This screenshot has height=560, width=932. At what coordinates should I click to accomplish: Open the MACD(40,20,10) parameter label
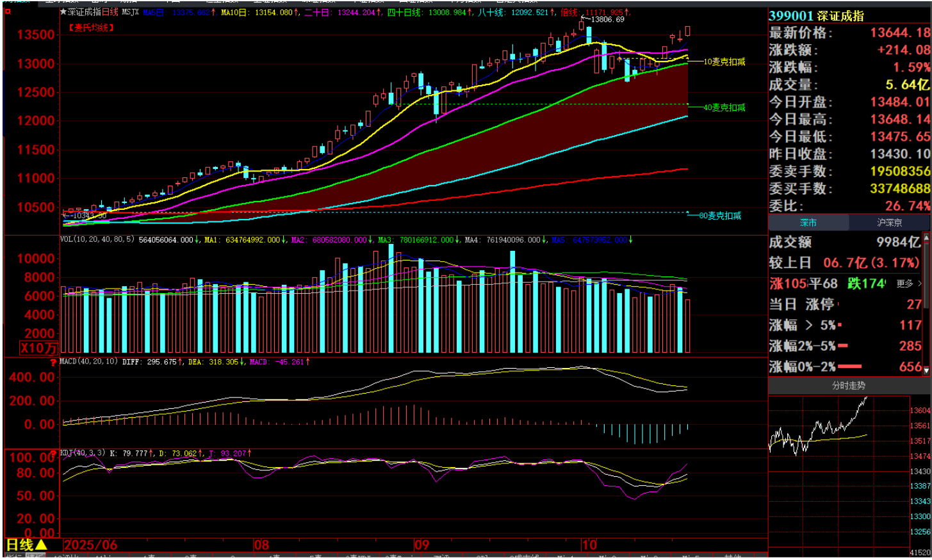(x=88, y=362)
